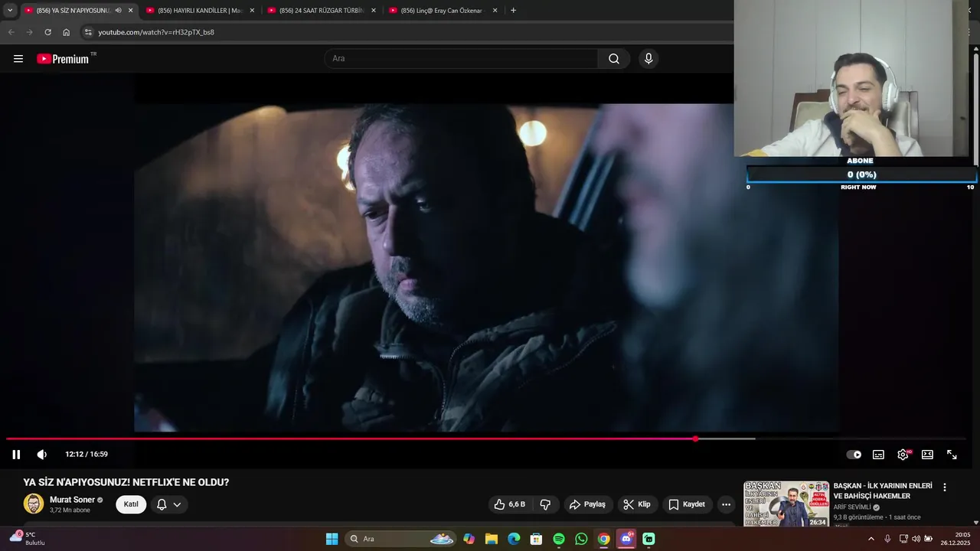The width and height of the screenshot is (980, 551).
Task: Open WhatsApp from the taskbar
Action: point(581,539)
